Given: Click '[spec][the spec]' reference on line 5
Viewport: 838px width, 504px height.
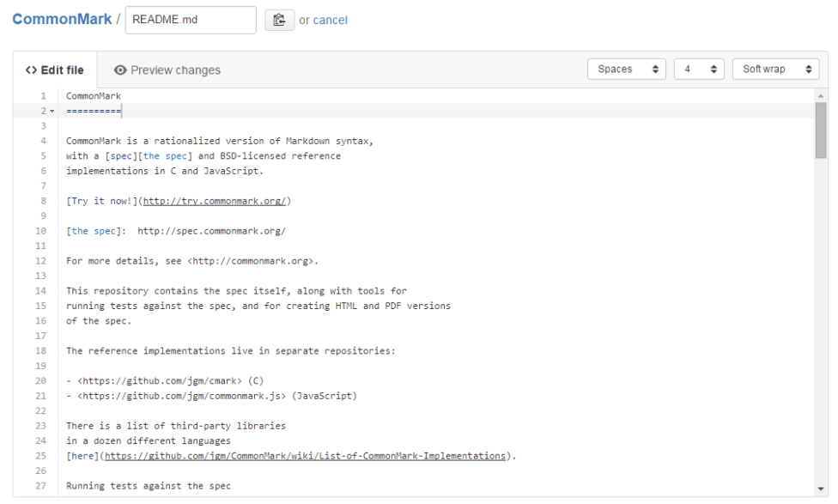Looking at the screenshot, I should point(149,156).
